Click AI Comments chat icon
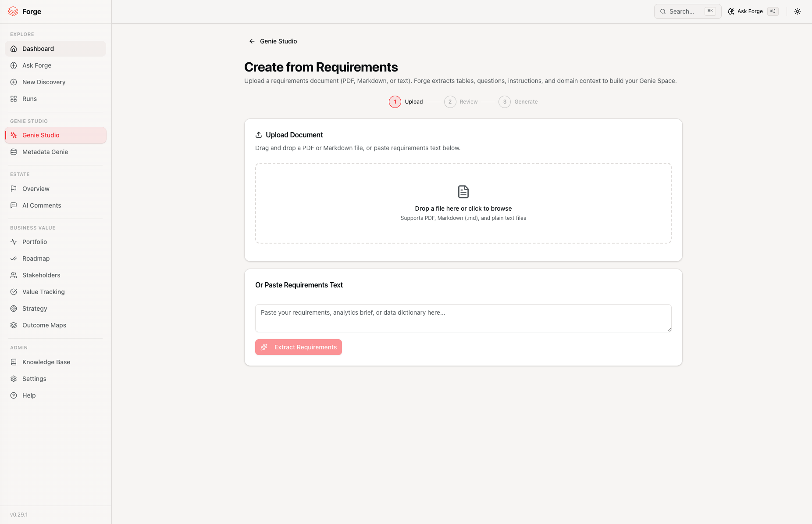The image size is (812, 524). tap(14, 205)
